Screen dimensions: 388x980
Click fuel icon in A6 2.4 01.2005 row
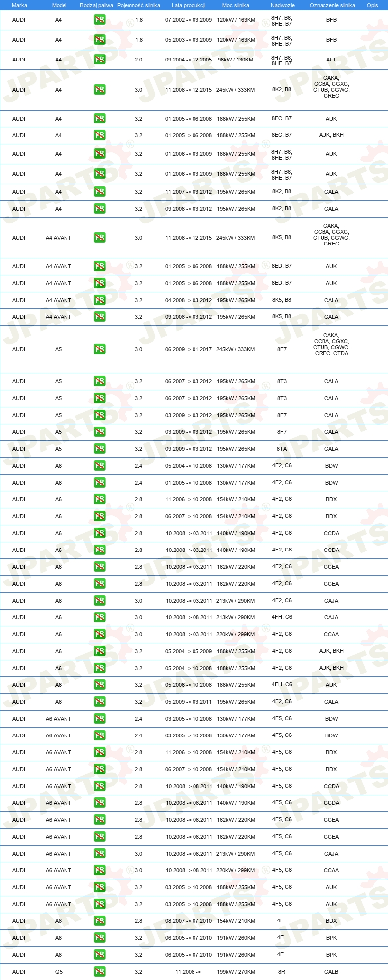click(99, 483)
